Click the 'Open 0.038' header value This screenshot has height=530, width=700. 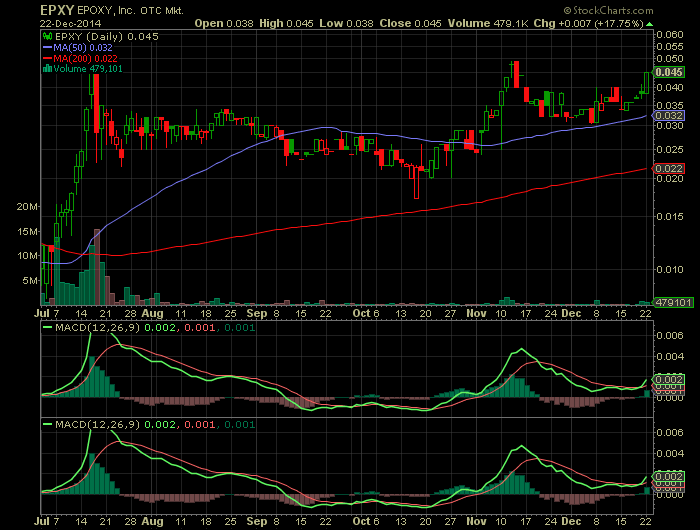tap(224, 24)
